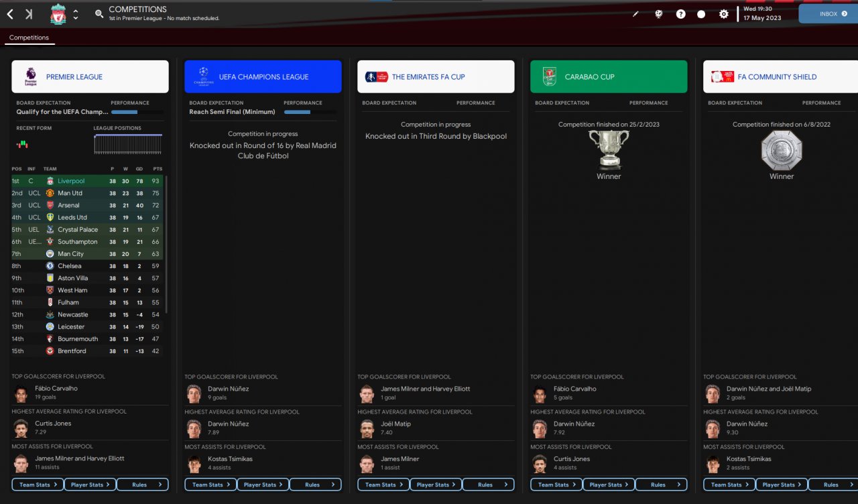Image resolution: width=858 pixels, height=504 pixels.
Task: Open FA Cup Player Stats
Action: 436,485
